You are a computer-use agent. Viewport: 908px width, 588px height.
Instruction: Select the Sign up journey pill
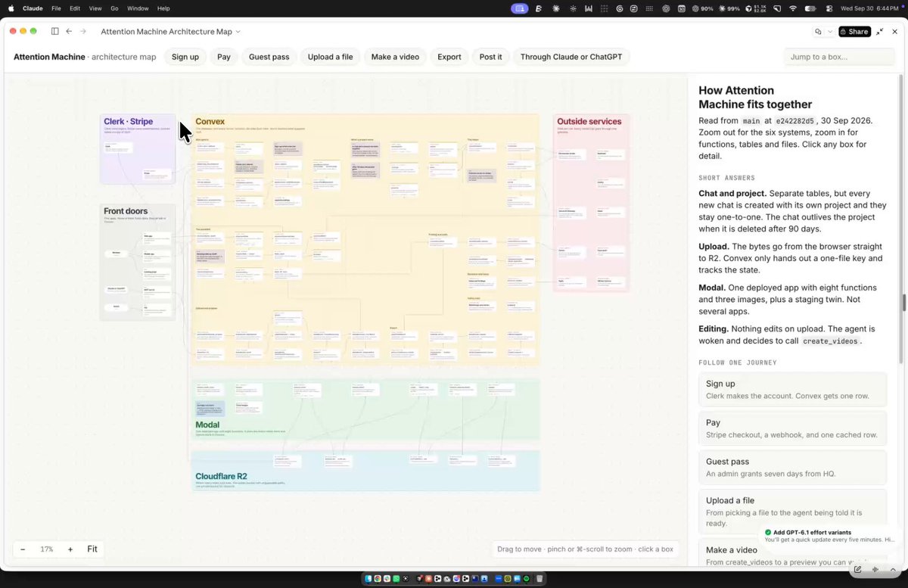pos(185,57)
